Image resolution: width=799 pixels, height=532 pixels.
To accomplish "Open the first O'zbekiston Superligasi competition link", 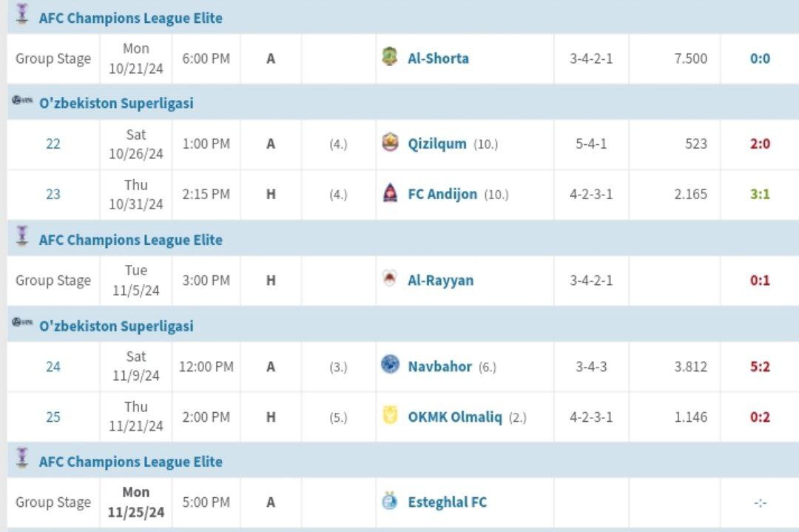I will coord(116,104).
